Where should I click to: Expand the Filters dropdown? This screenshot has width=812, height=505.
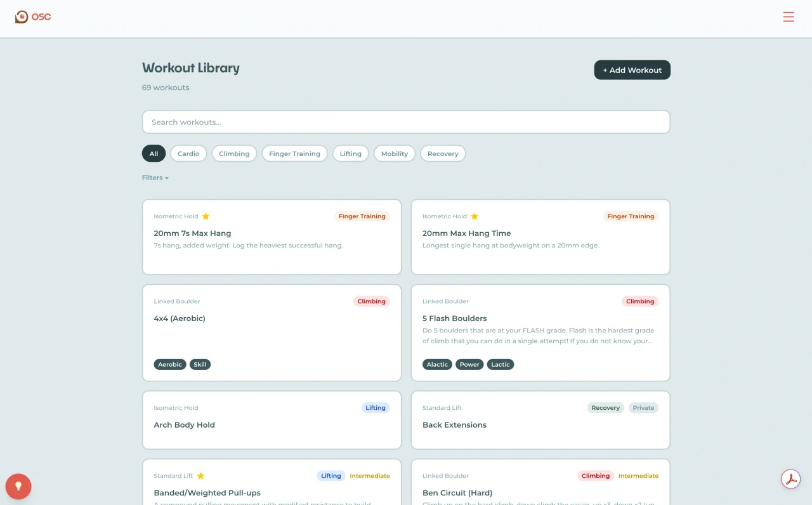(155, 178)
